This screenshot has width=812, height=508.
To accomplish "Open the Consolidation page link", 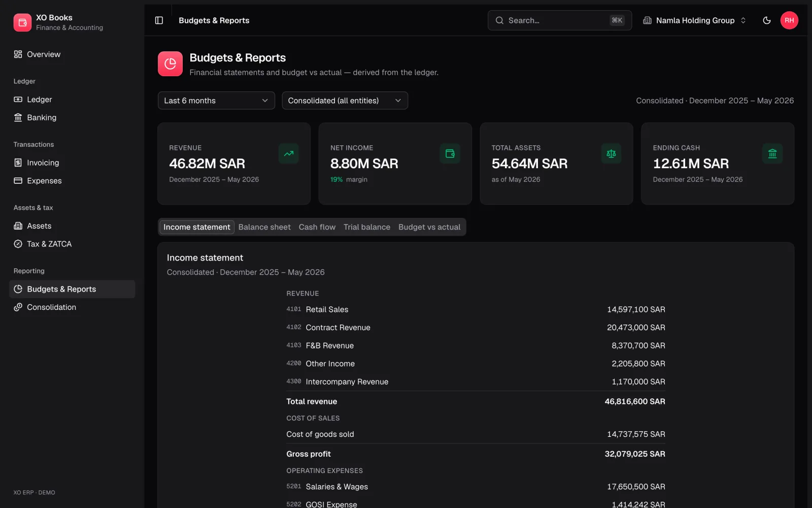I will [72, 307].
